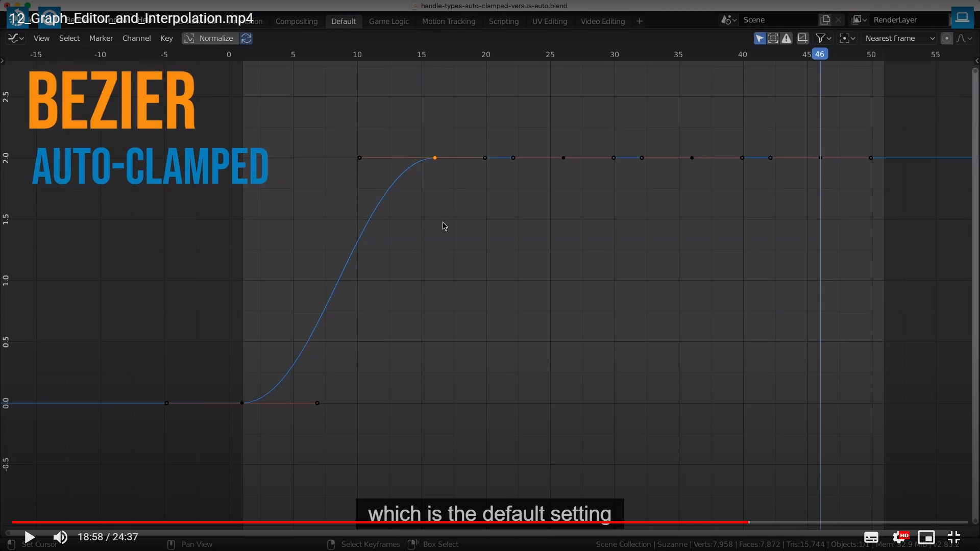Toggle the Normalize button
980x551 pixels.
[210, 38]
